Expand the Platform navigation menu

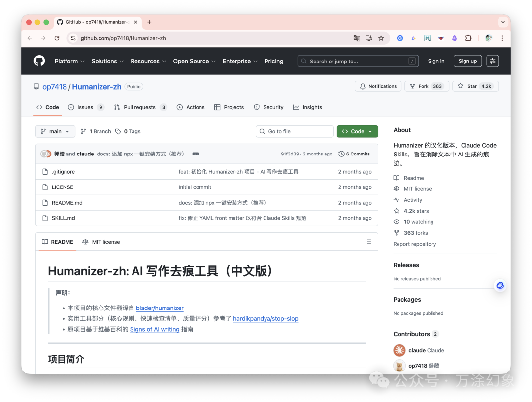coord(69,61)
